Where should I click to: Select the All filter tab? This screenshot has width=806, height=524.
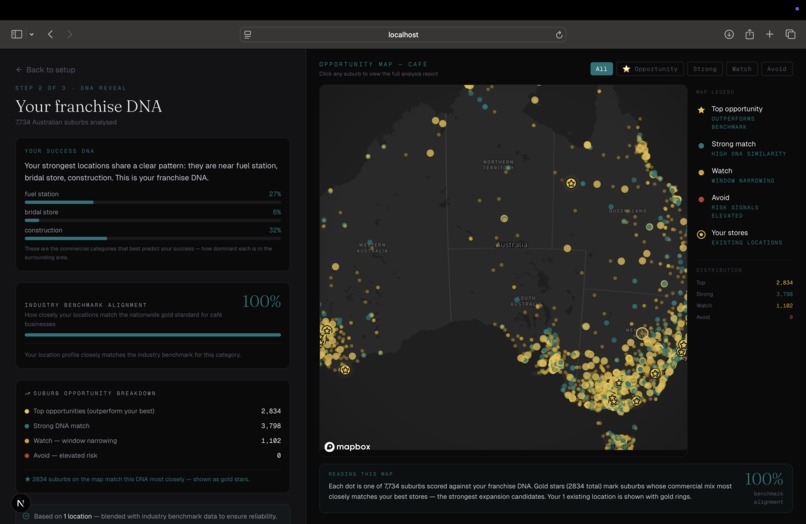[x=601, y=69]
